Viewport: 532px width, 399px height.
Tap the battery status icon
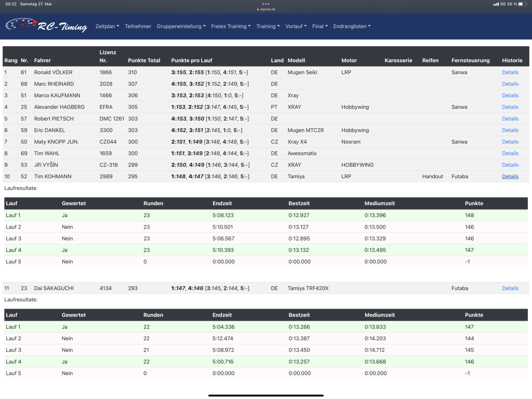click(x=523, y=4)
